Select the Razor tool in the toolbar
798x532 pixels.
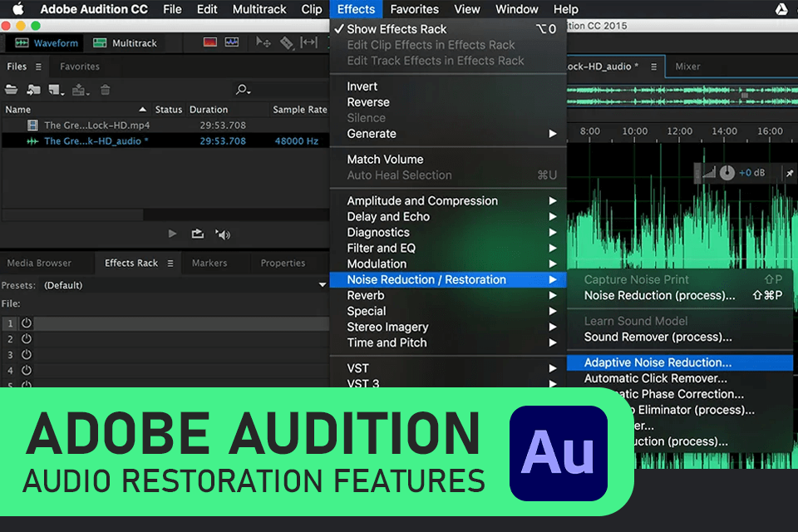click(286, 42)
